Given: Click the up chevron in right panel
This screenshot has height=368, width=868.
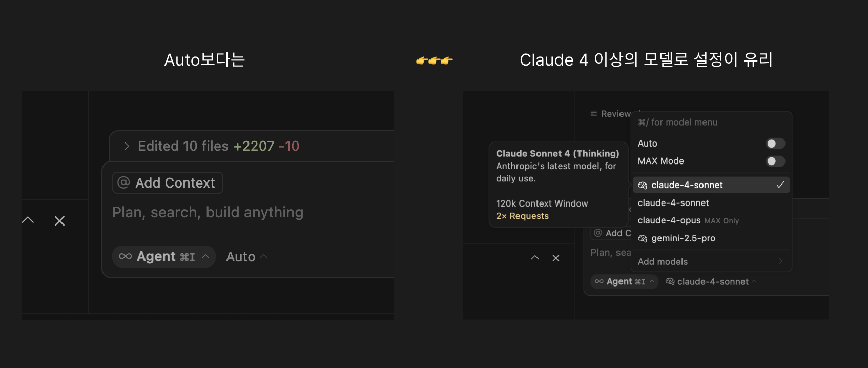Looking at the screenshot, I should 535,258.
